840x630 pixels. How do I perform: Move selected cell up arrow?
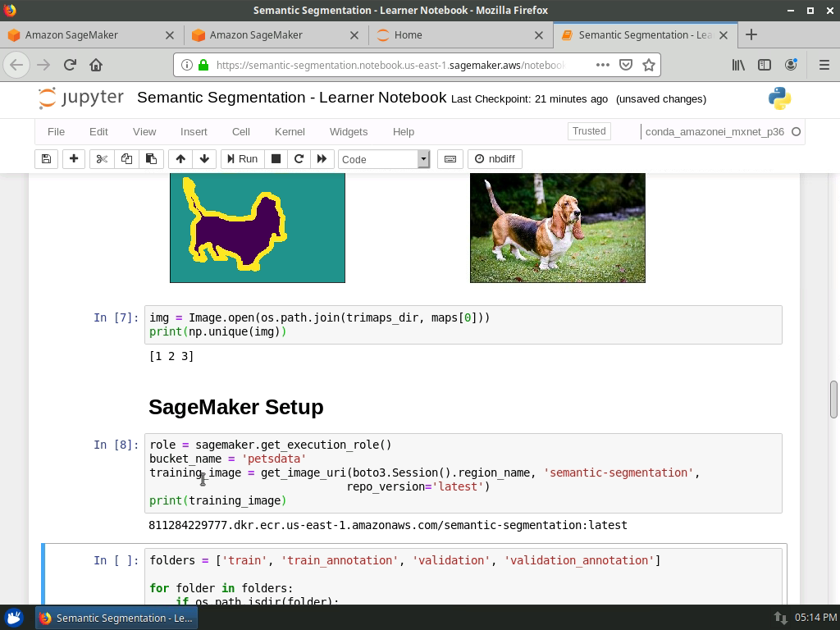point(180,159)
